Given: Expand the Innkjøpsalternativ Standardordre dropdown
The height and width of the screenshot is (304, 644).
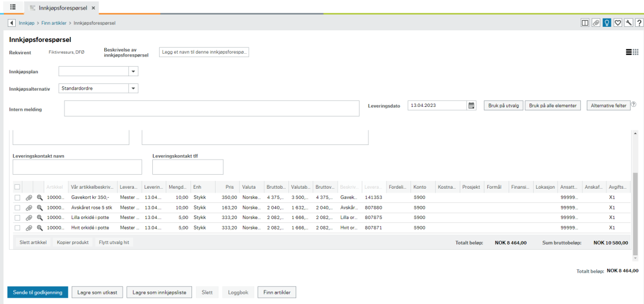Looking at the screenshot, I should click(x=133, y=88).
